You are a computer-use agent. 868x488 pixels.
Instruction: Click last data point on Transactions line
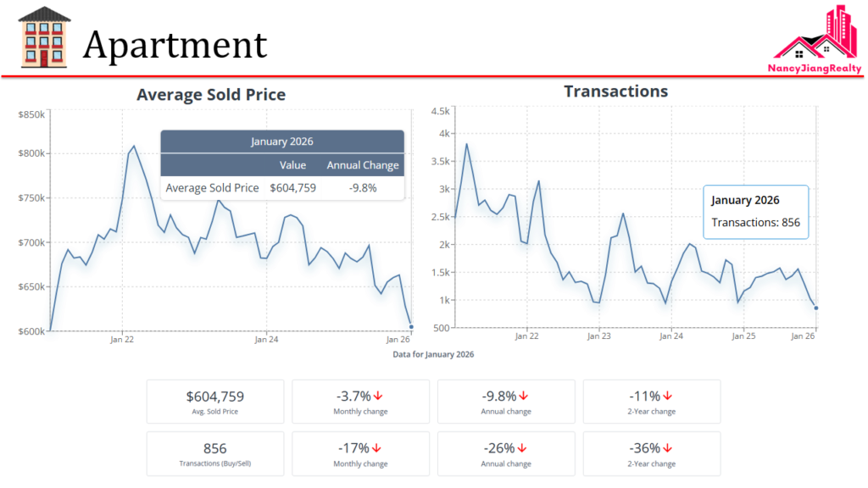(x=815, y=308)
